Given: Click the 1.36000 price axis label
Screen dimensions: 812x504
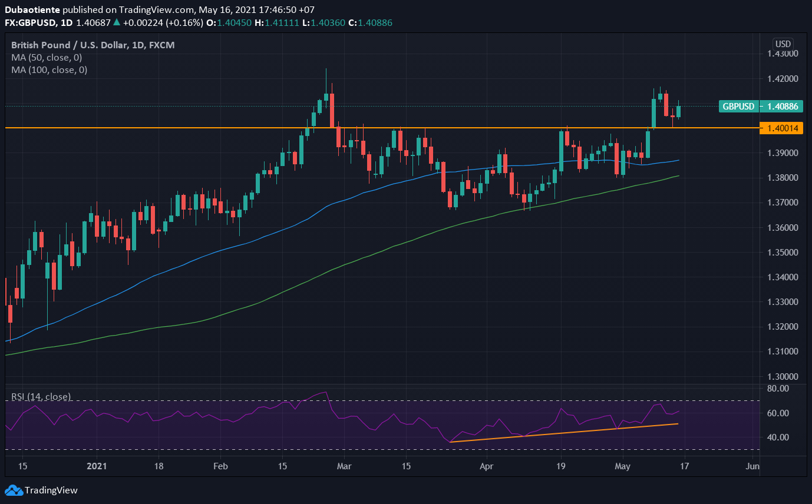Looking at the screenshot, I should coord(783,228).
